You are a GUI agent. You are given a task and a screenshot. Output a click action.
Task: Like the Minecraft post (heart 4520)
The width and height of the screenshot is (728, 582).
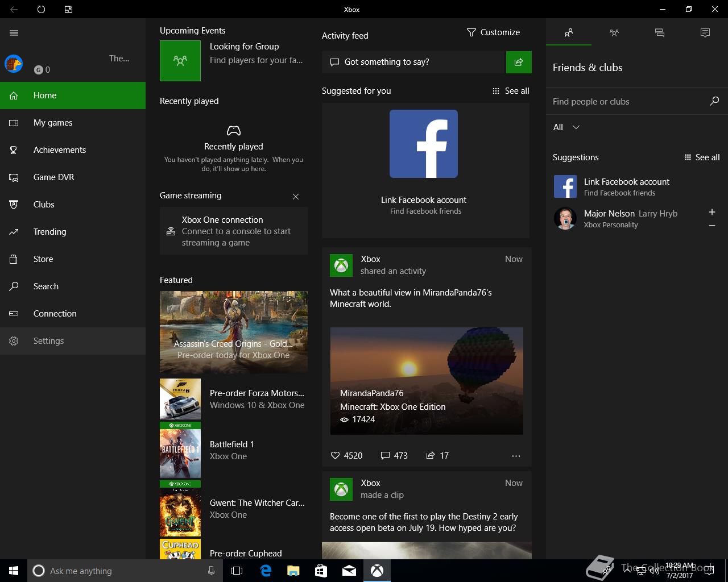(x=346, y=456)
